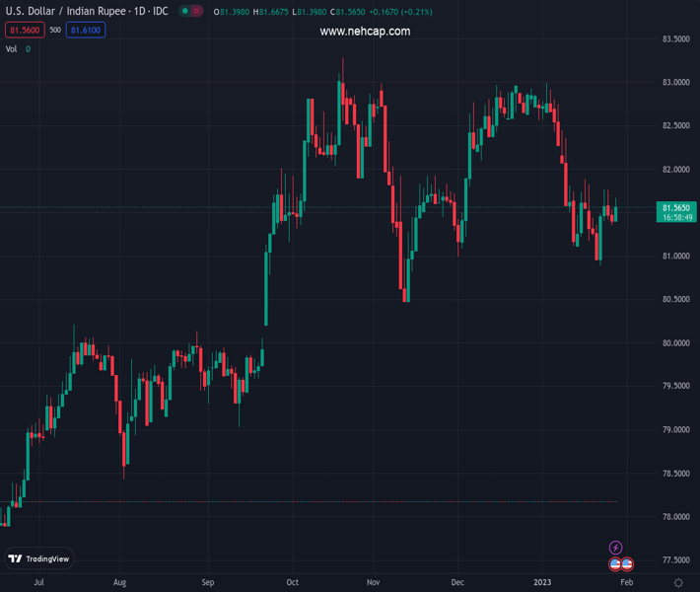Click the red sell price 81.5600 button
Image resolution: width=700 pixels, height=592 pixels.
pyautogui.click(x=24, y=31)
